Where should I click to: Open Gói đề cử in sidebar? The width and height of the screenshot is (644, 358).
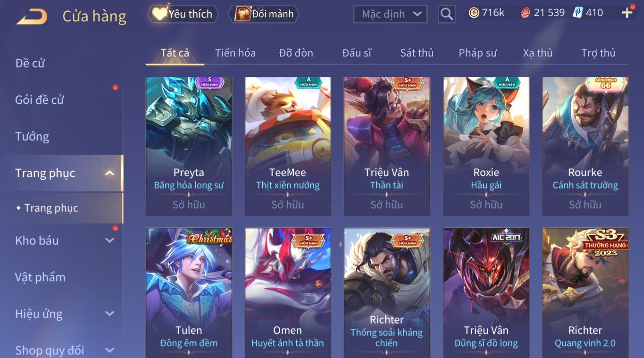pyautogui.click(x=39, y=100)
